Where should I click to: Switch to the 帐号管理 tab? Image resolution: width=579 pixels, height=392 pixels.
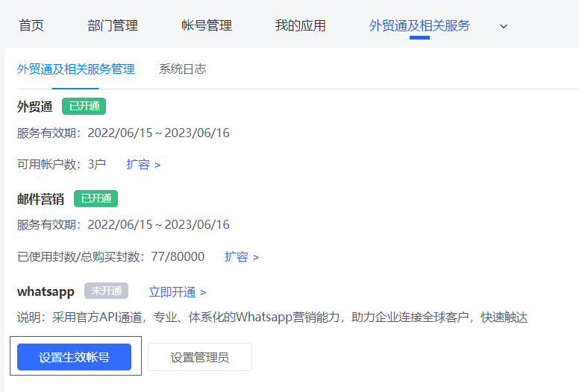click(x=207, y=25)
